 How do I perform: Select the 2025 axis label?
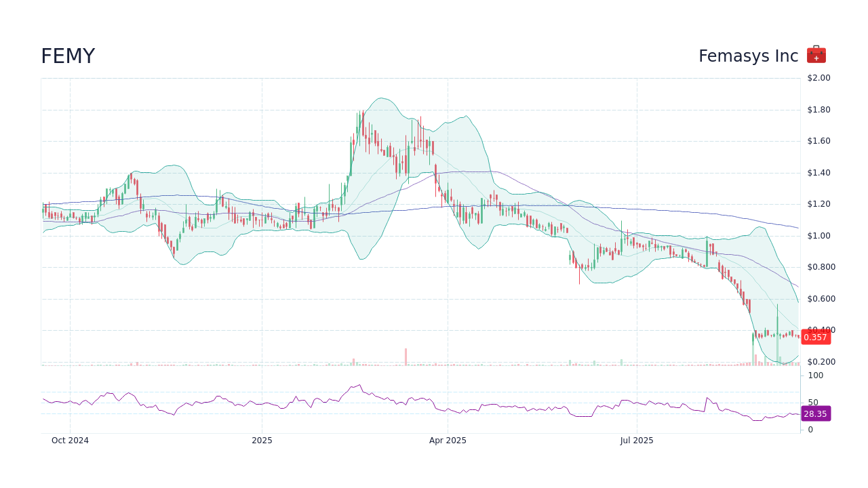pos(262,441)
